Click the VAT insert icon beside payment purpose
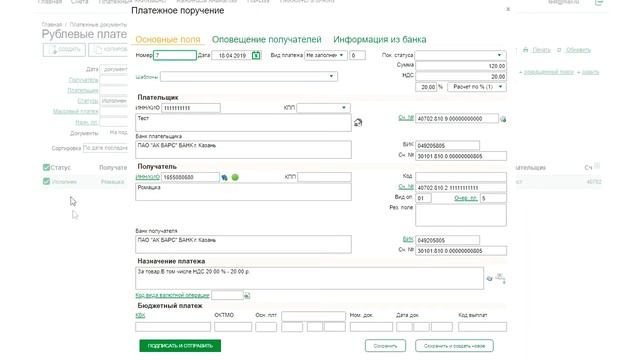640x360 pixels. click(x=500, y=278)
